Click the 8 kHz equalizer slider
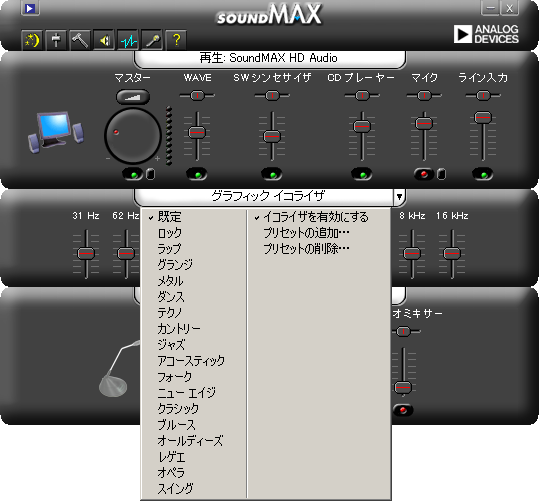This screenshot has height=501, width=539. 412,253
